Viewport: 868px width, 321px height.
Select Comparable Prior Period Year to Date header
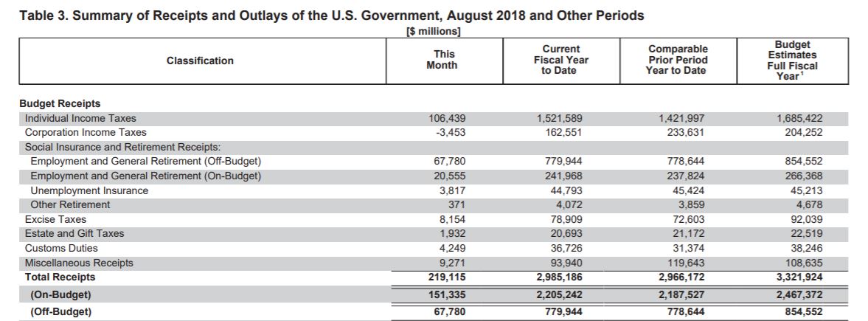pyautogui.click(x=678, y=60)
